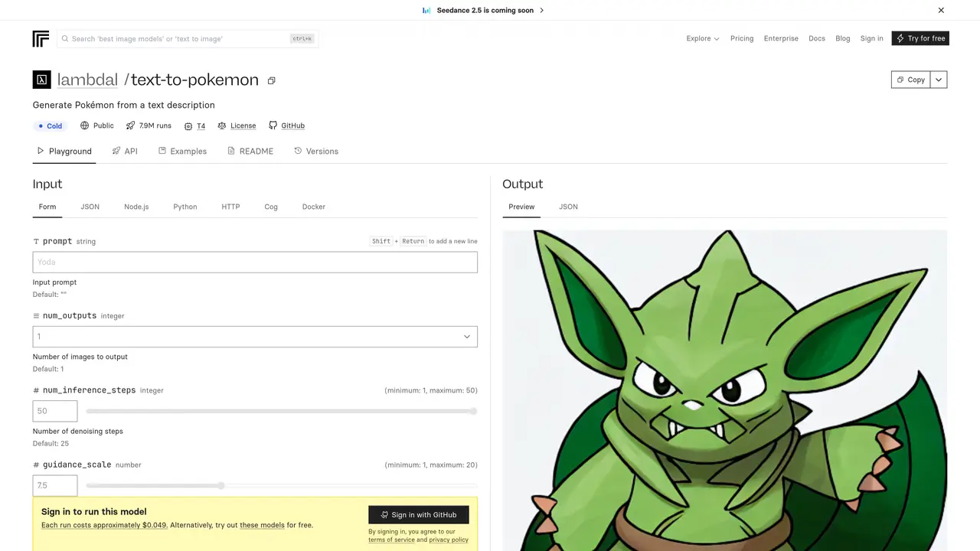Screen dimensions: 980x551
Task: Click the lambdal avatar icon
Action: pos(41,80)
